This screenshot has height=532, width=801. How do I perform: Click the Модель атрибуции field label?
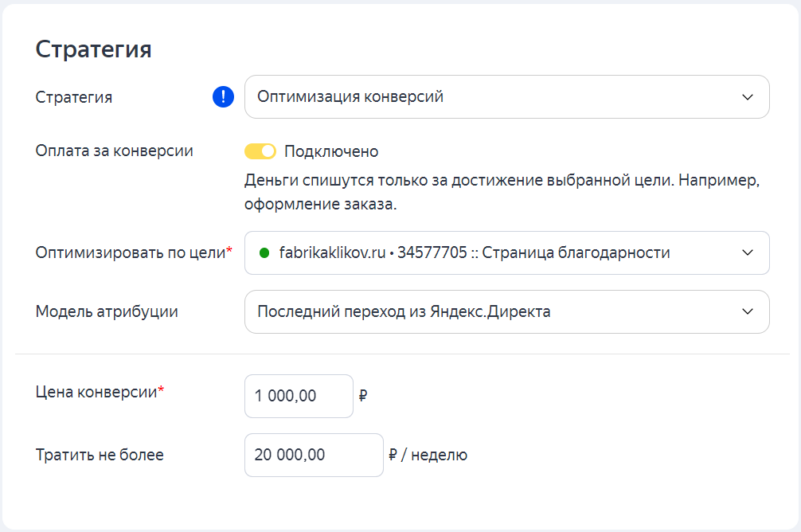(x=107, y=311)
